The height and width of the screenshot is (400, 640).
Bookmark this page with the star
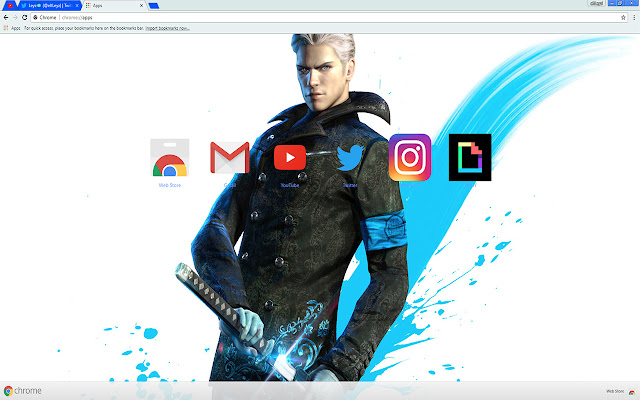pyautogui.click(x=623, y=18)
